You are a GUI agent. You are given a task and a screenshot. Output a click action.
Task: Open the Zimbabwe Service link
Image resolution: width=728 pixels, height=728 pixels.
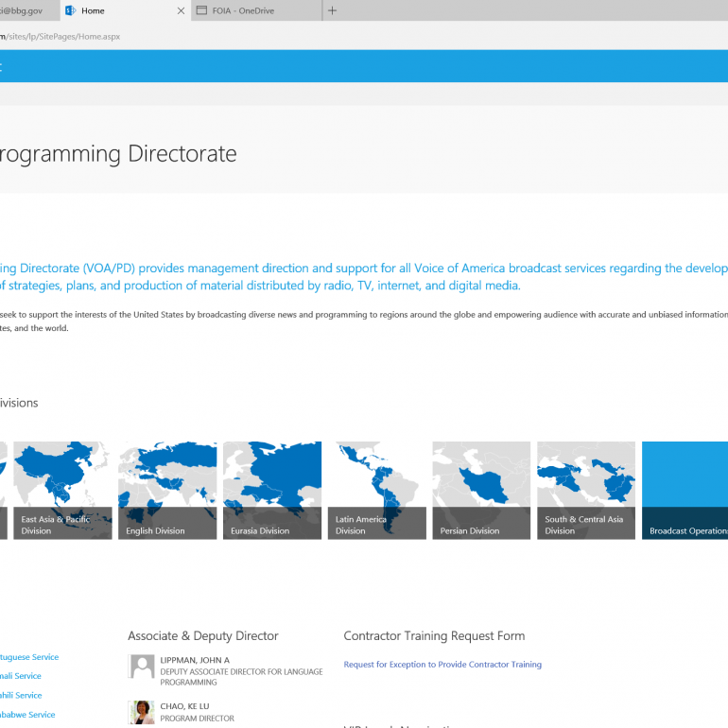click(x=27, y=715)
